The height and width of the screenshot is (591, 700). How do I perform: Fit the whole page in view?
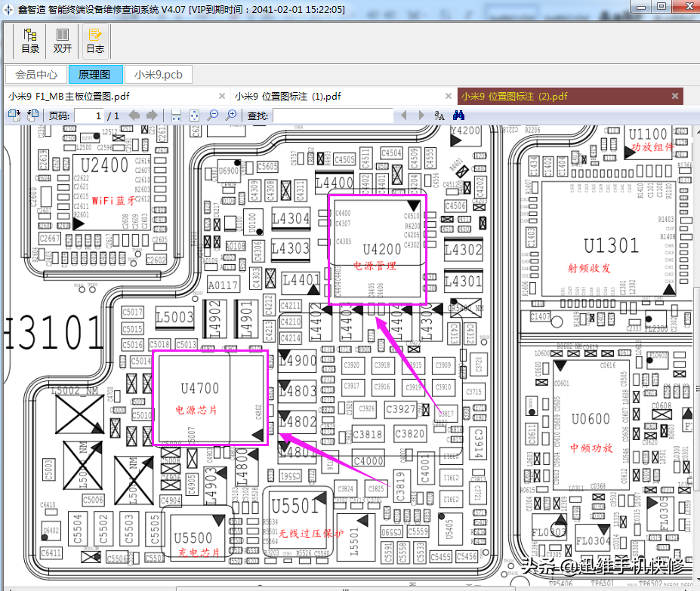click(x=194, y=115)
